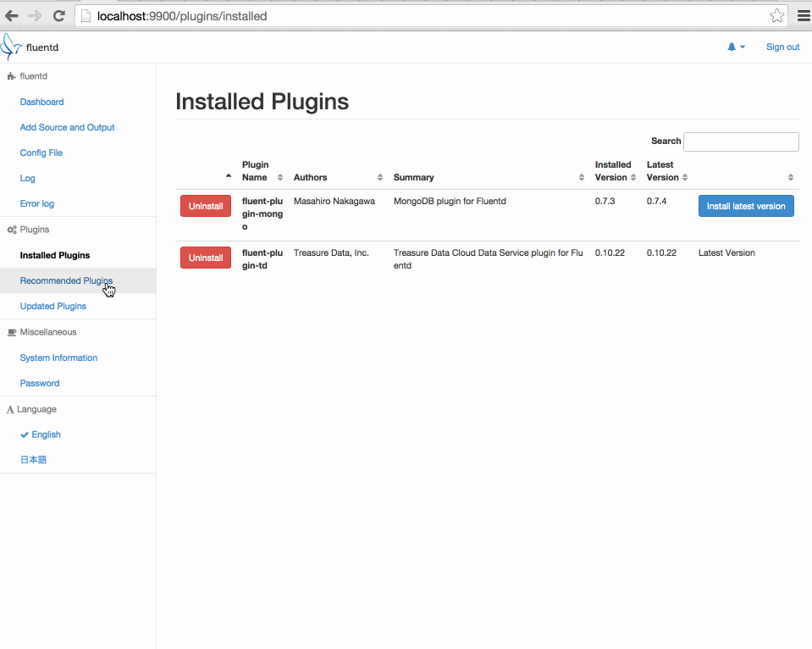Screen dimensions: 812x649
Task: Open Add Source and Output
Action: pyautogui.click(x=68, y=128)
